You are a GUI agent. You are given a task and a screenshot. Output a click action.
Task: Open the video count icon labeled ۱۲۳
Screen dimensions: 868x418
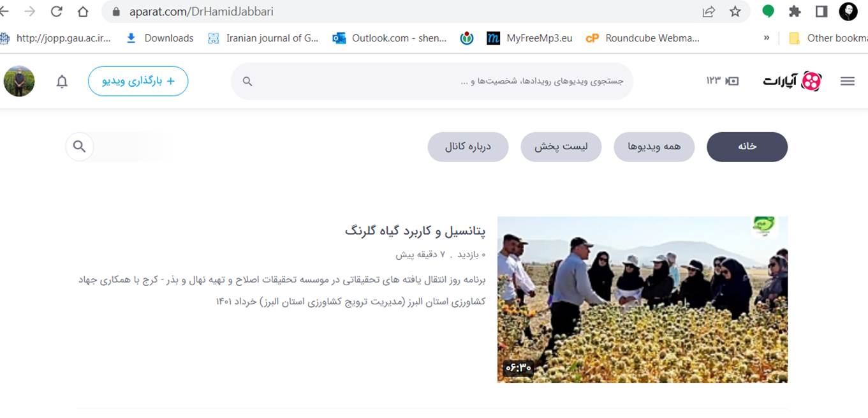coord(723,81)
